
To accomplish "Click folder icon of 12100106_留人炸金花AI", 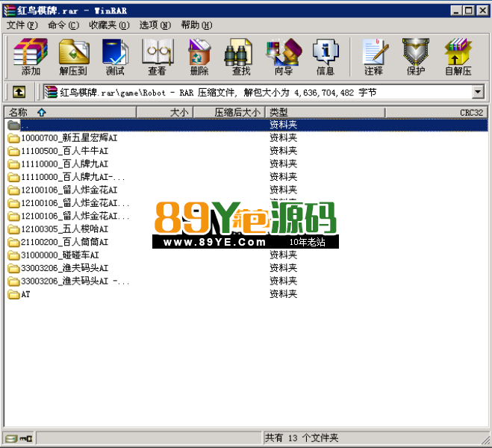I will (x=13, y=190).
